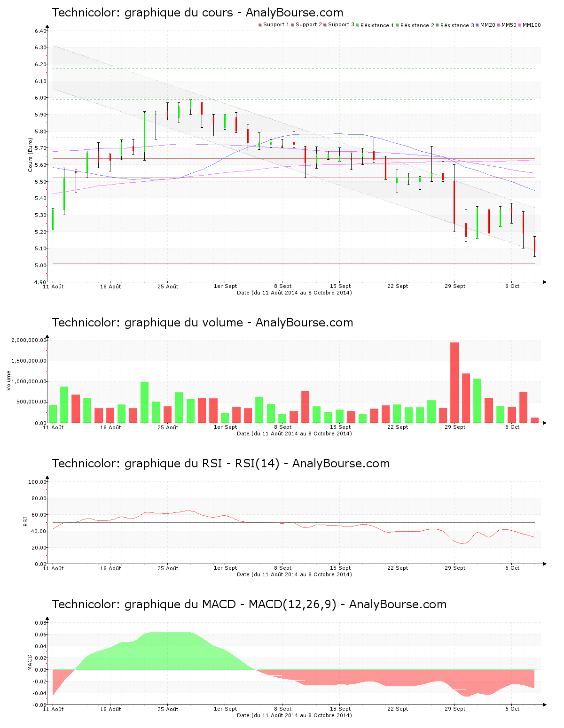Click the date range caption under volume chart
564x728 pixels.
coord(294,434)
